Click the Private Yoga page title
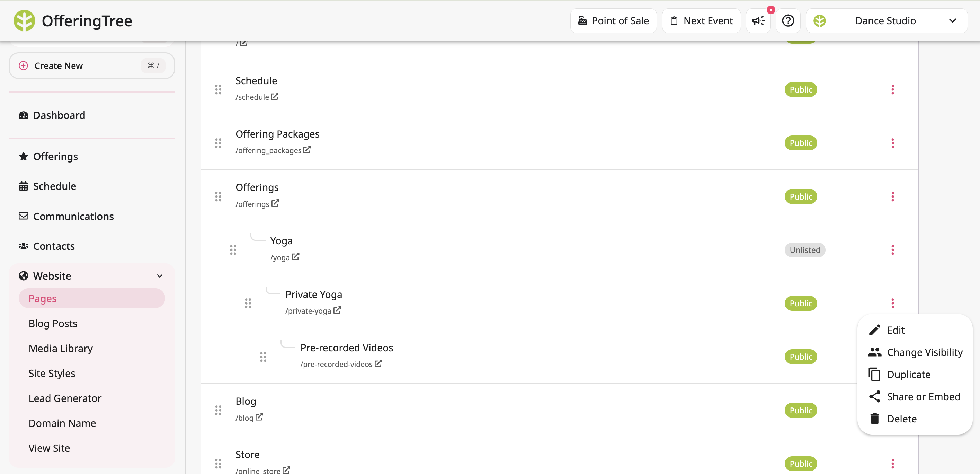Screen dimensions: 980x474 (x=313, y=294)
